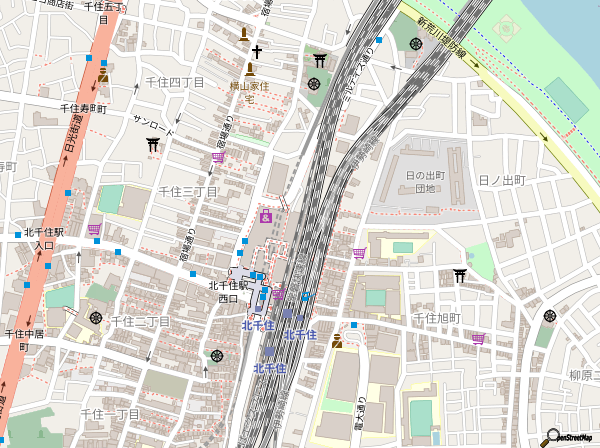Click the 千住四丁目 district label

click(175, 81)
